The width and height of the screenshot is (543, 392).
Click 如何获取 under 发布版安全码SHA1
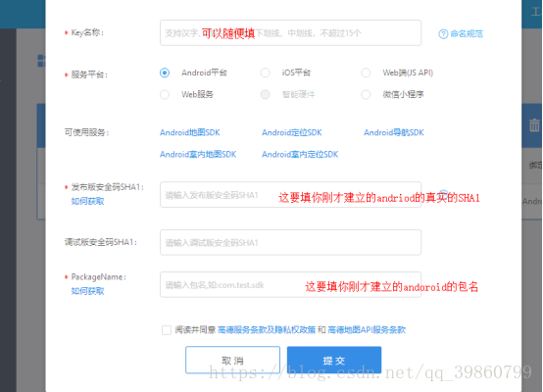(x=87, y=201)
